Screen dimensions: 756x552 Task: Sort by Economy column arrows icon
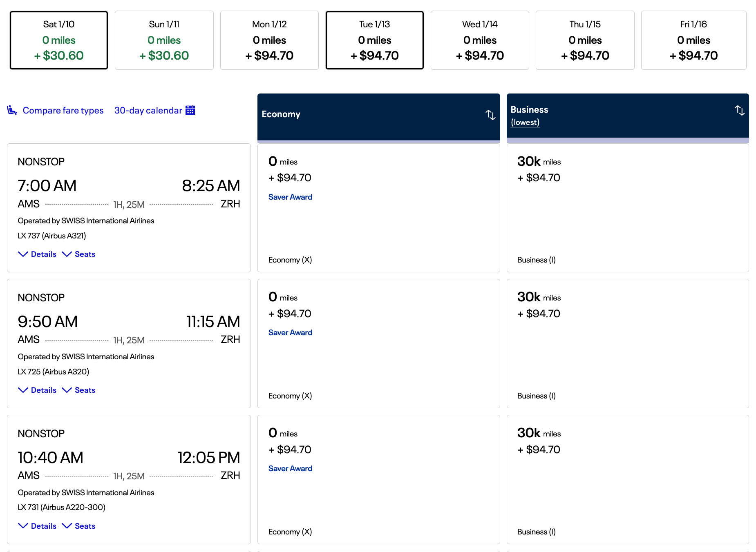tap(490, 115)
